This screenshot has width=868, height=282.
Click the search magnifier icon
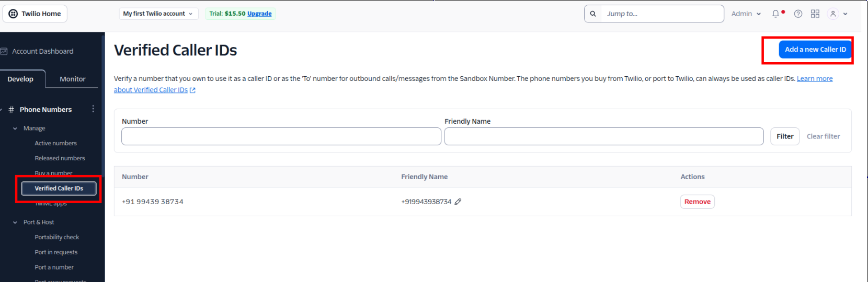click(593, 14)
